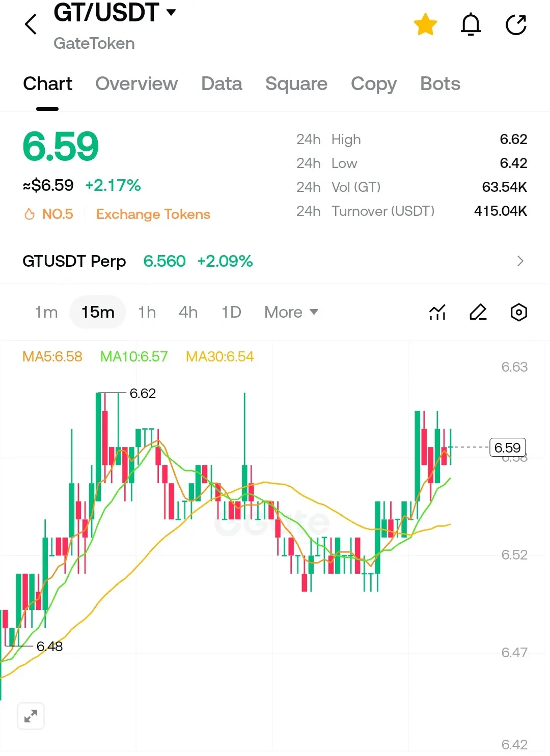Tap the perp change +2.09%

[x=225, y=261]
